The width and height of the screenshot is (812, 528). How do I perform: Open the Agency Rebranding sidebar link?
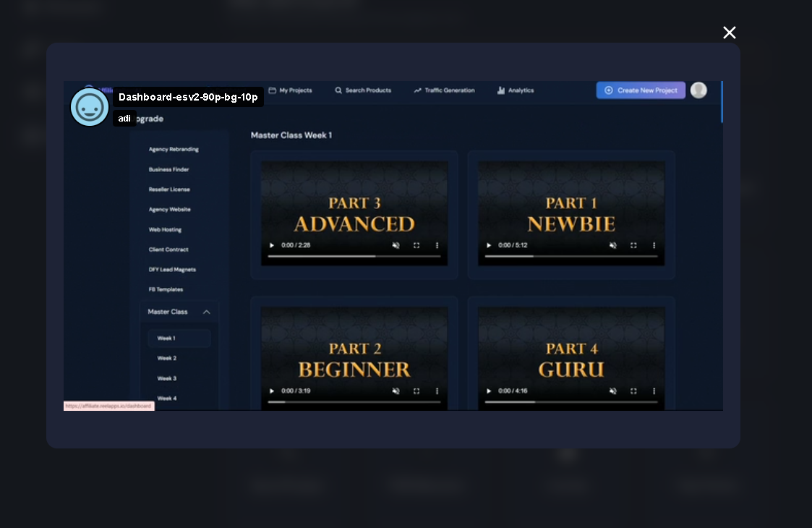[174, 149]
